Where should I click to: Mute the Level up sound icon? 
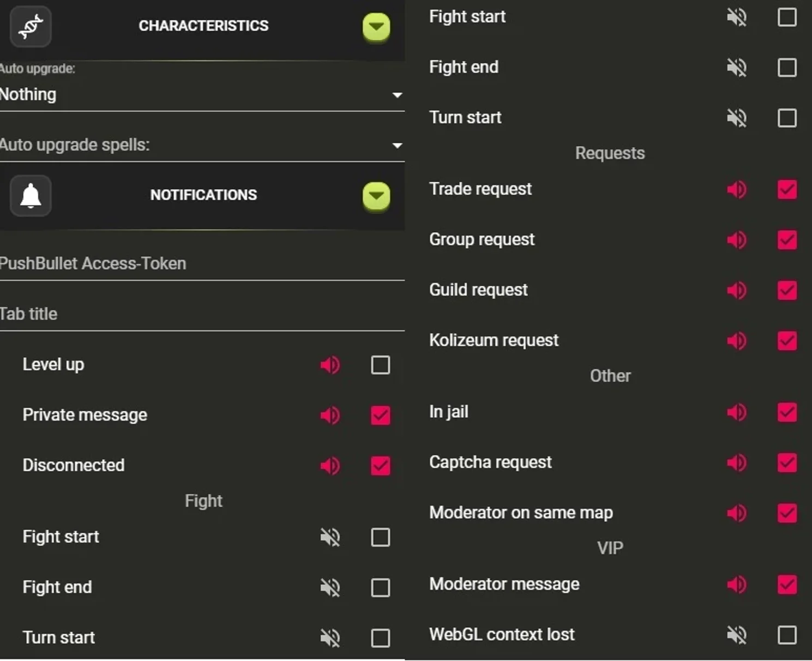(330, 365)
